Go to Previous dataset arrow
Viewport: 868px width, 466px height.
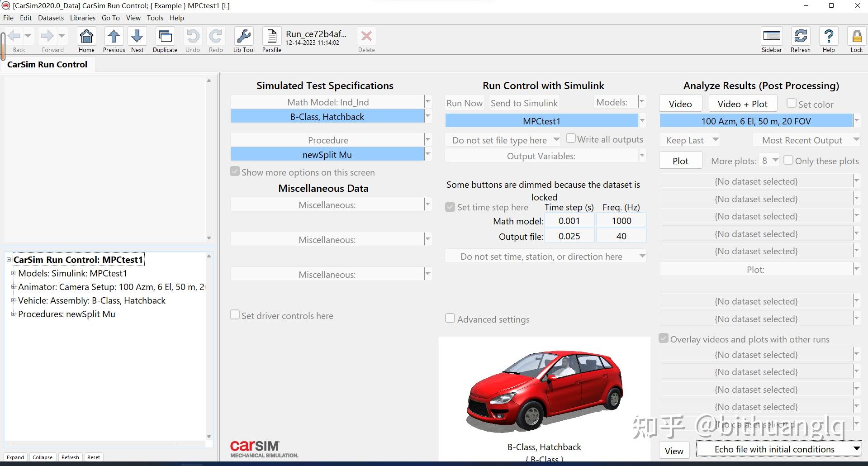tap(114, 37)
